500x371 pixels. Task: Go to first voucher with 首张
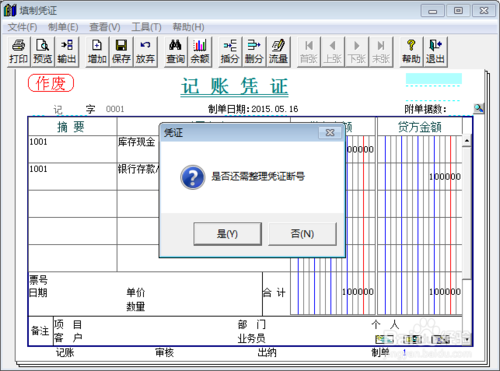click(x=309, y=52)
